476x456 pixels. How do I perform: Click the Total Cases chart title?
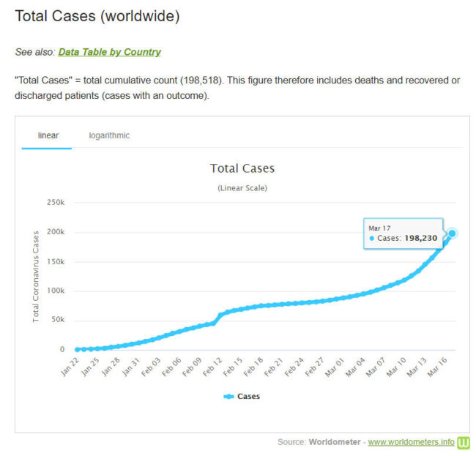(x=242, y=168)
